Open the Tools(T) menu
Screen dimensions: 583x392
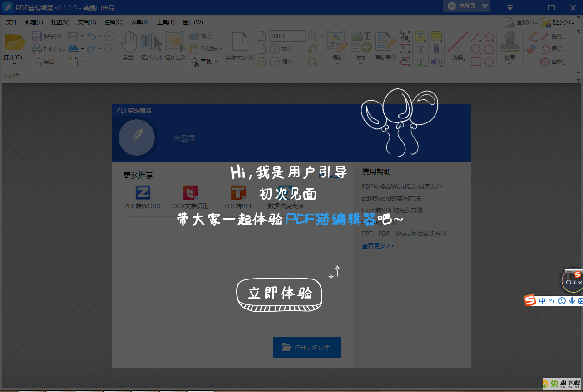[x=166, y=22]
